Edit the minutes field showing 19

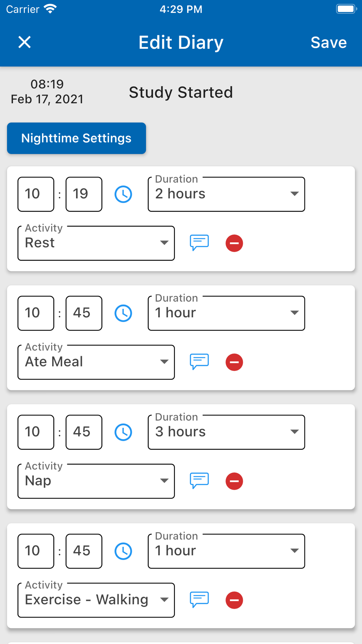click(x=84, y=194)
